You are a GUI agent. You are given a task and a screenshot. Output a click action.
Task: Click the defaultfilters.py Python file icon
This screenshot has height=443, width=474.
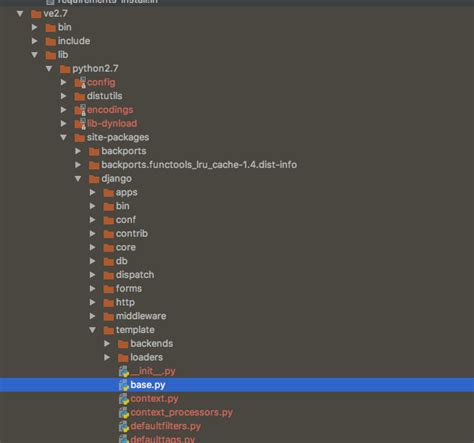pos(124,426)
